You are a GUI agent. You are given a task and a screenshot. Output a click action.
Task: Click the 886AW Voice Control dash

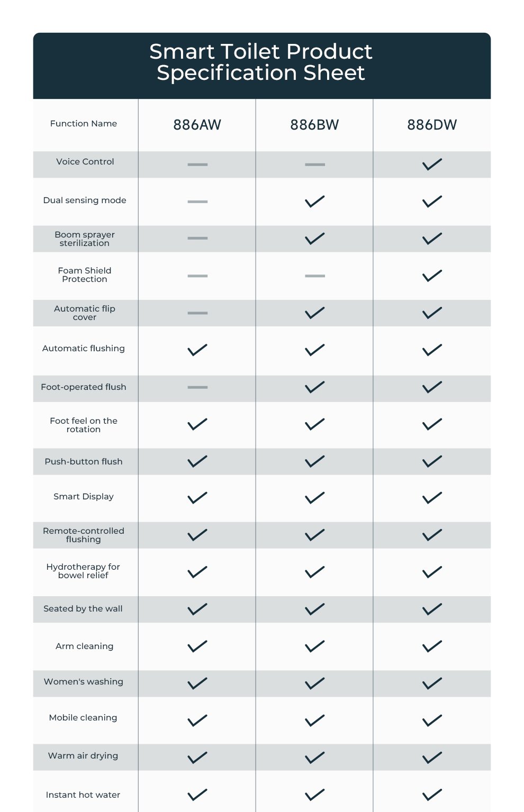coord(197,165)
